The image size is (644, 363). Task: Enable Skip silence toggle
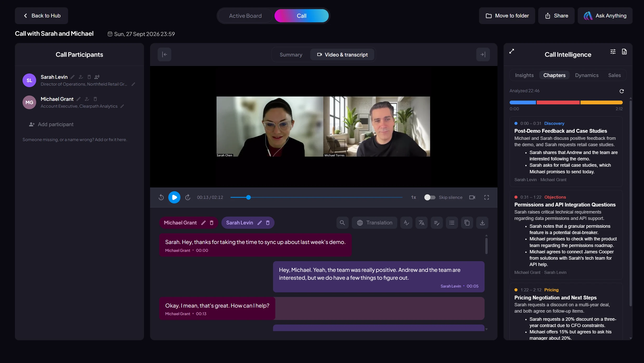(x=430, y=197)
